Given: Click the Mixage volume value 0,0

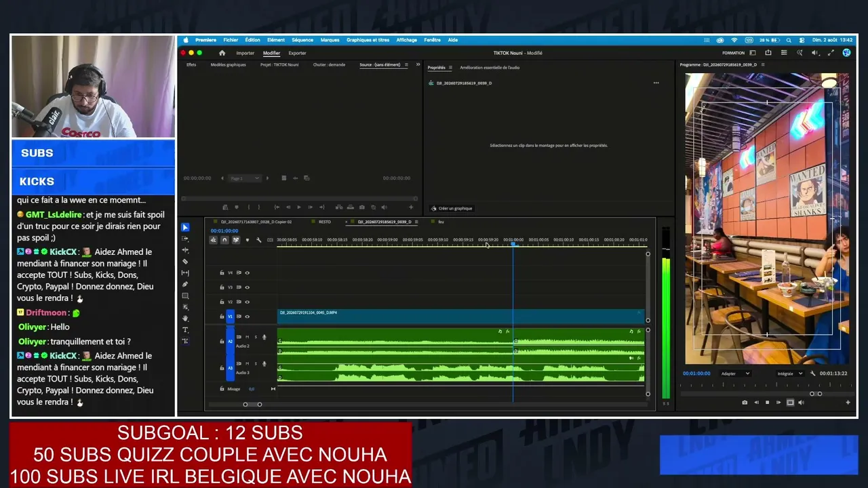Looking at the screenshot, I should [252, 389].
